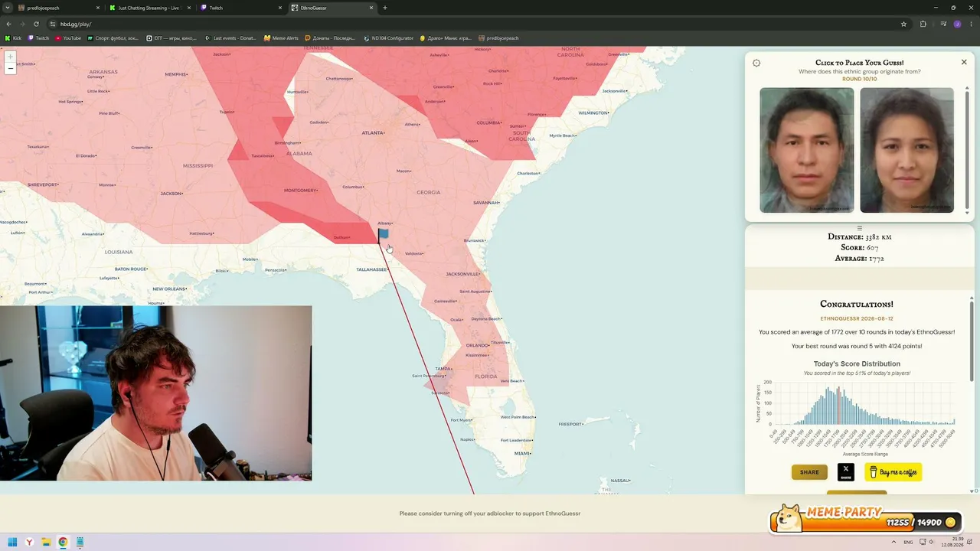Open the Last events bookmark

pos(230,38)
